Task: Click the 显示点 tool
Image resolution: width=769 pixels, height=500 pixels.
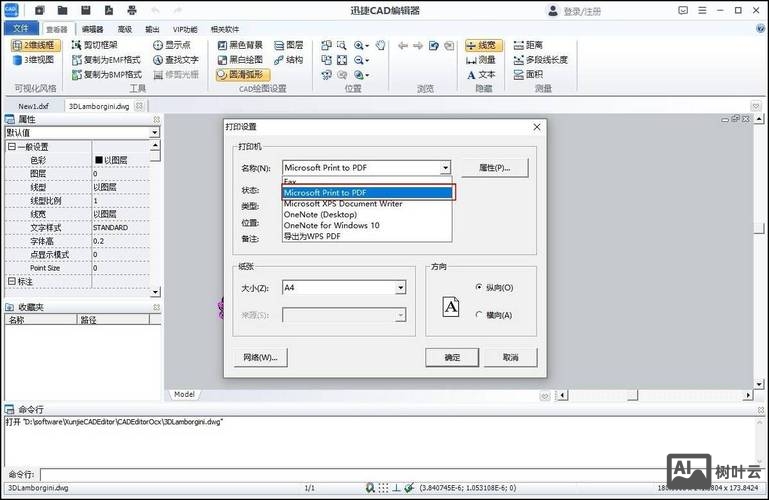Action: tap(172, 45)
